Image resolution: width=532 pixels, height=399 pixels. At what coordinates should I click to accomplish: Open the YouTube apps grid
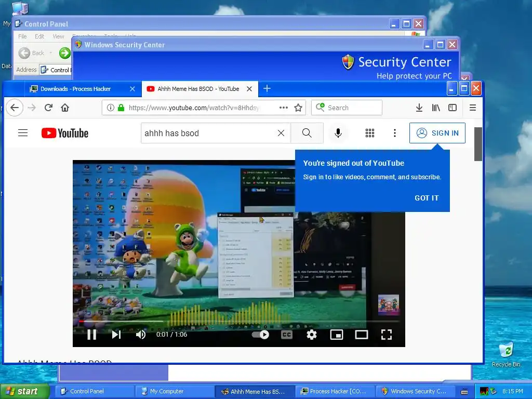click(370, 133)
